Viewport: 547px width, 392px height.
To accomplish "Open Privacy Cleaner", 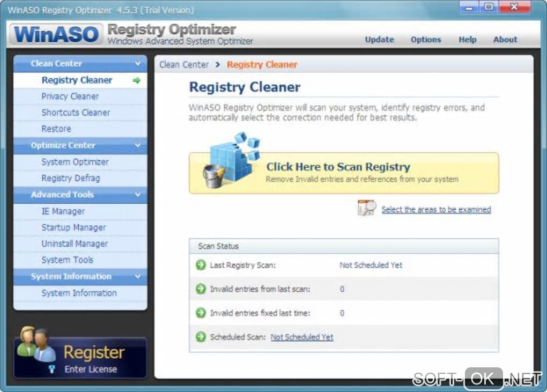I will tap(80, 97).
